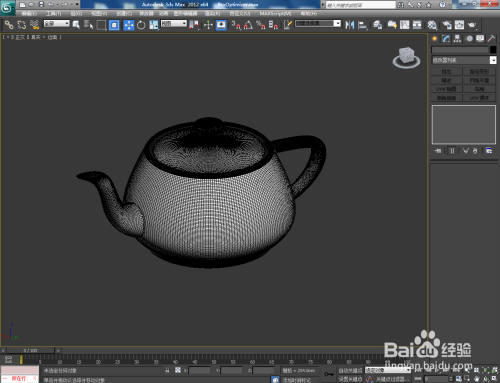Activate the Select and Scale tool
Screen dimensions: 500x383
154,25
